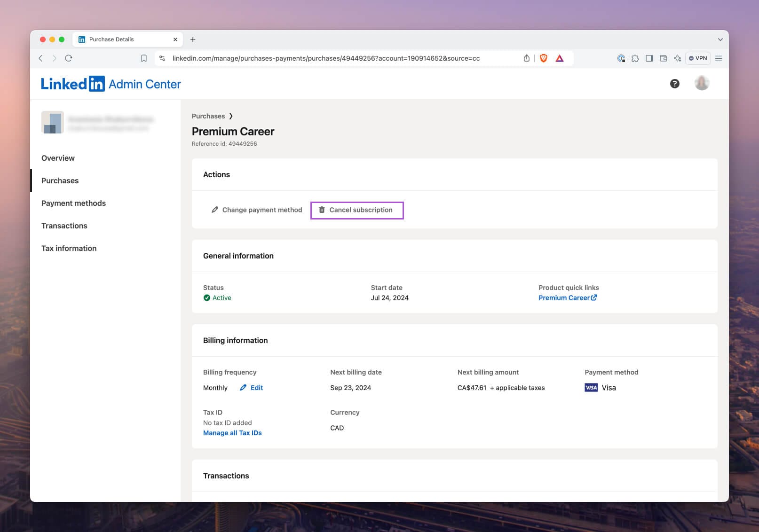Click the CA$47.61 billing amount
Viewport: 759px width, 532px height.
coord(472,388)
